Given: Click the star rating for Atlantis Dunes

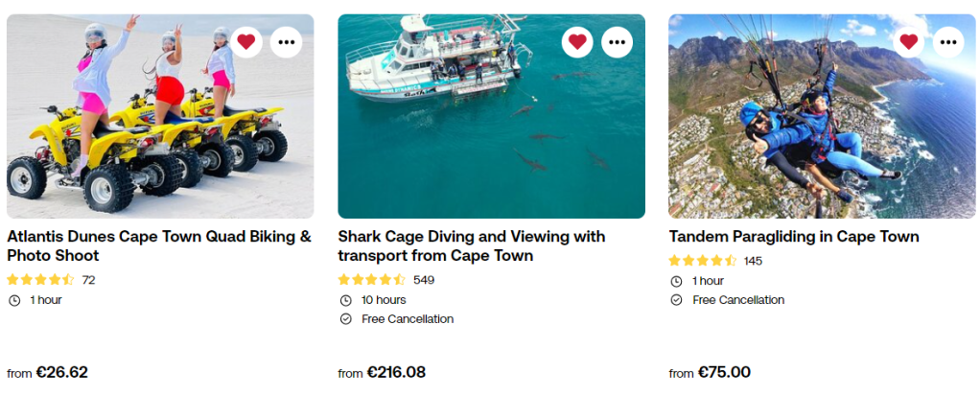Looking at the screenshot, I should click(x=40, y=280).
